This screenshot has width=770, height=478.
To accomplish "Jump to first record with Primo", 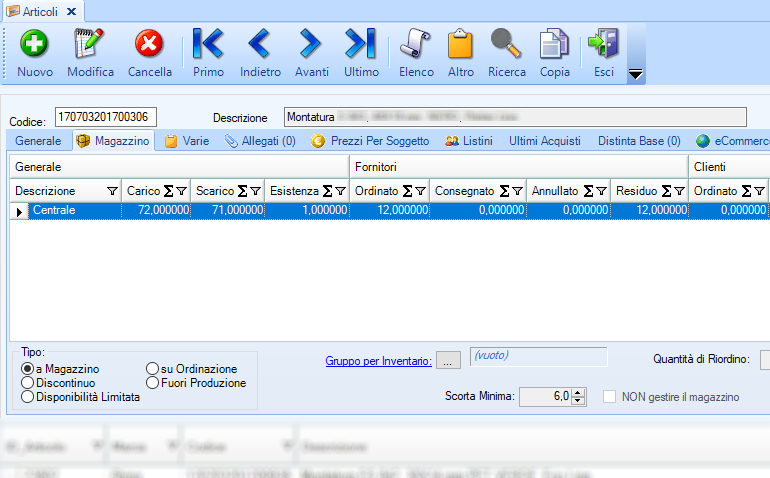I will pos(208,45).
